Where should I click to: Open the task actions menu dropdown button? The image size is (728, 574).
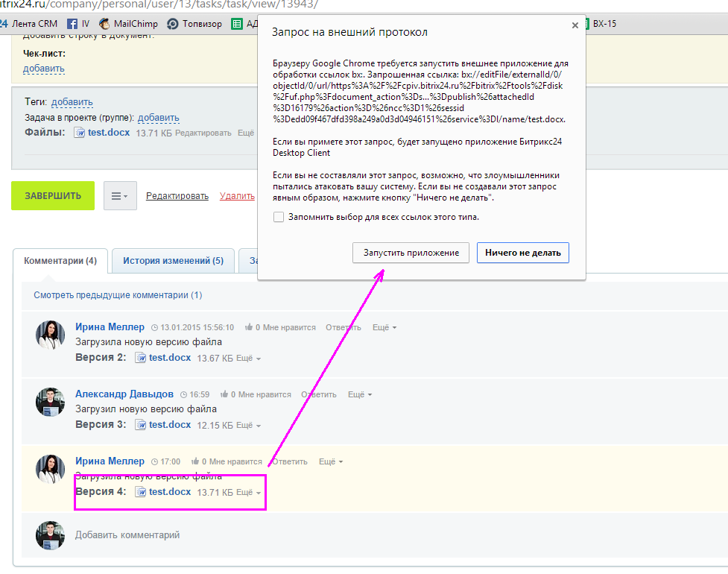click(120, 195)
